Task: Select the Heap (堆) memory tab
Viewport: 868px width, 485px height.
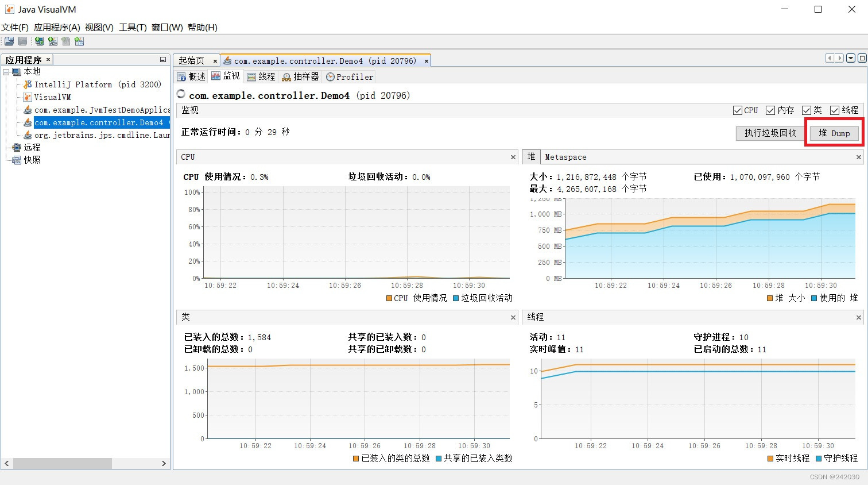Action: (x=531, y=157)
